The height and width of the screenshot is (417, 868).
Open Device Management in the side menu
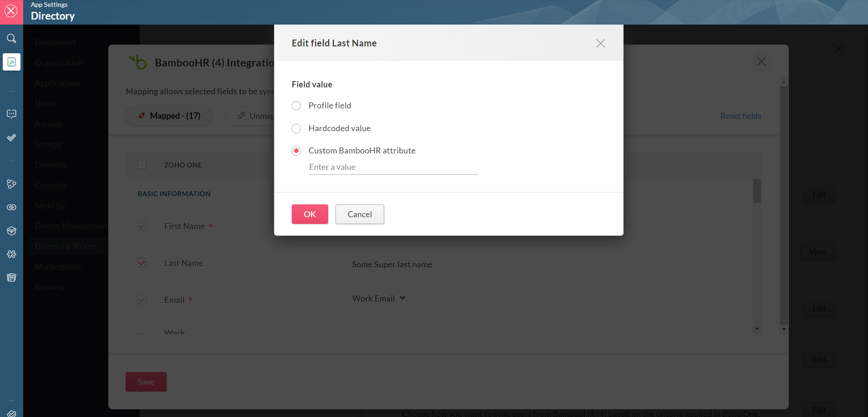click(71, 226)
